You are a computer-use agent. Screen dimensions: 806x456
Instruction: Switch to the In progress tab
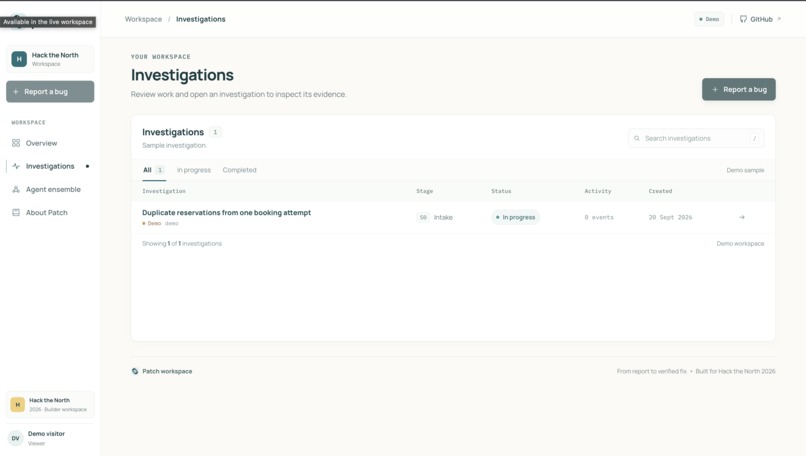[194, 170]
